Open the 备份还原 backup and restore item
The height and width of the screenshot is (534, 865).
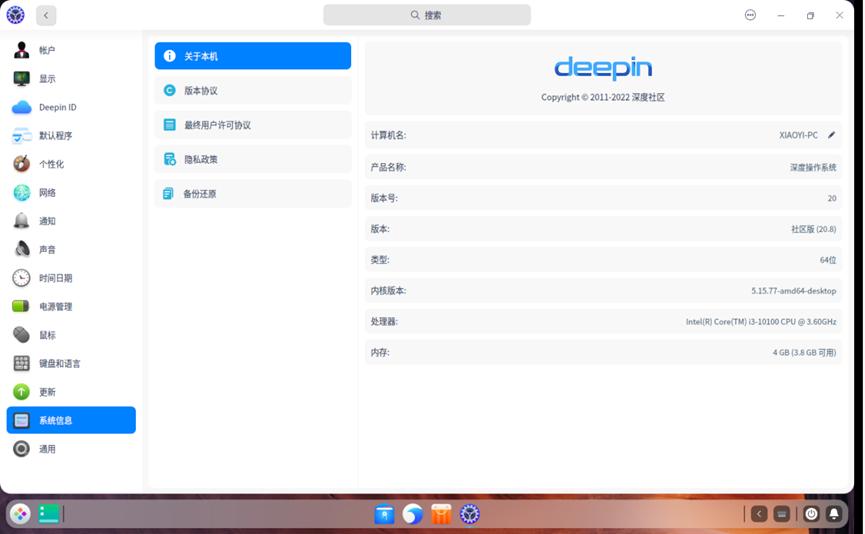coord(253,194)
